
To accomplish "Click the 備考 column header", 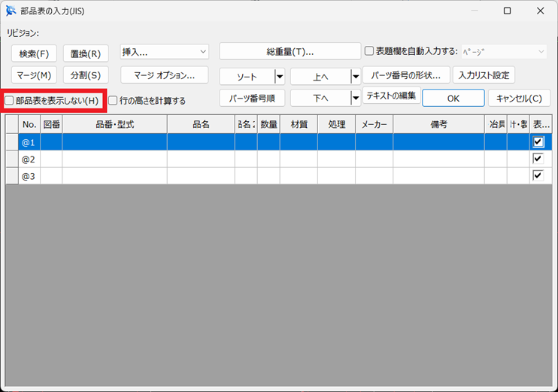I will pyautogui.click(x=438, y=124).
